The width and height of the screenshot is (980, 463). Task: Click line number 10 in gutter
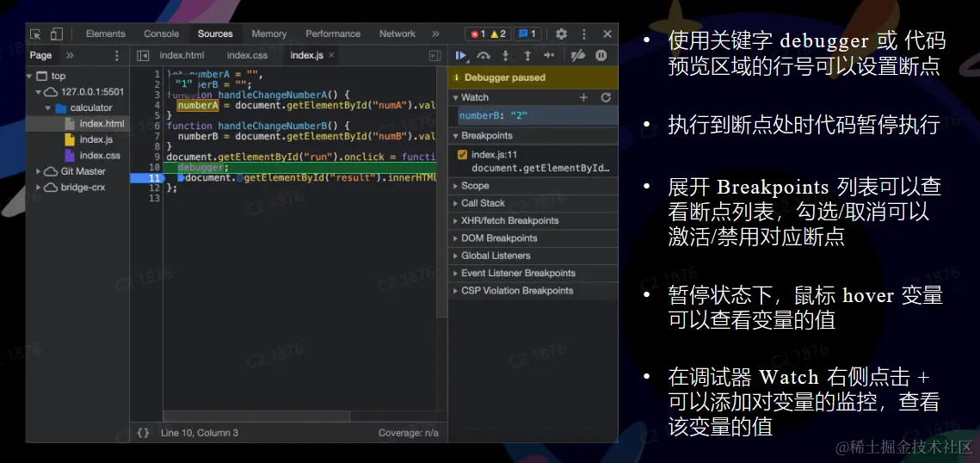pyautogui.click(x=154, y=168)
